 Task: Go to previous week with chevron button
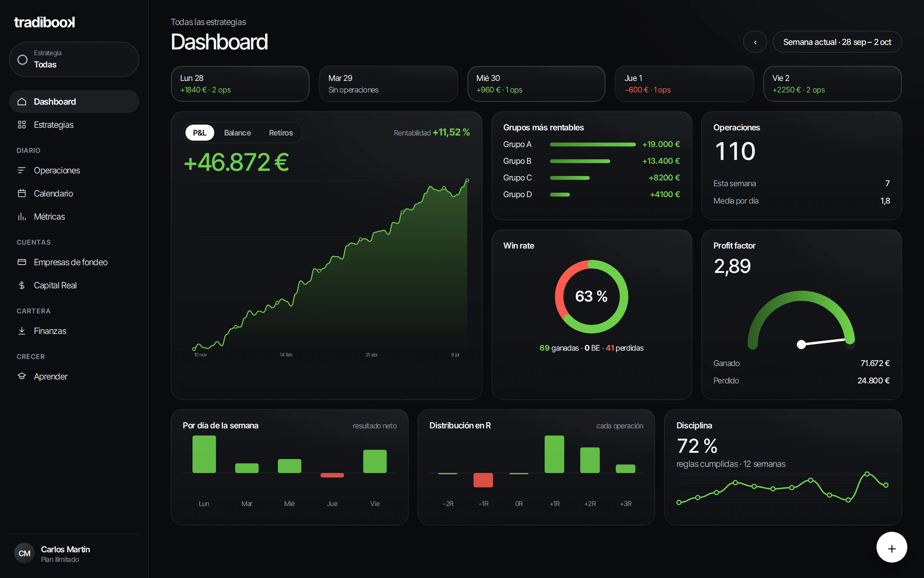point(755,42)
